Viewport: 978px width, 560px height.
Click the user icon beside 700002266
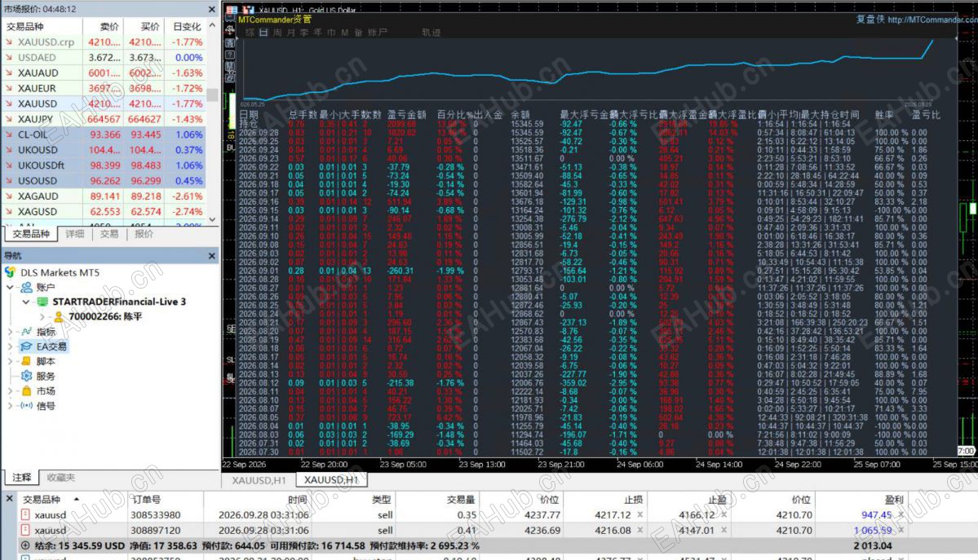[x=59, y=317]
